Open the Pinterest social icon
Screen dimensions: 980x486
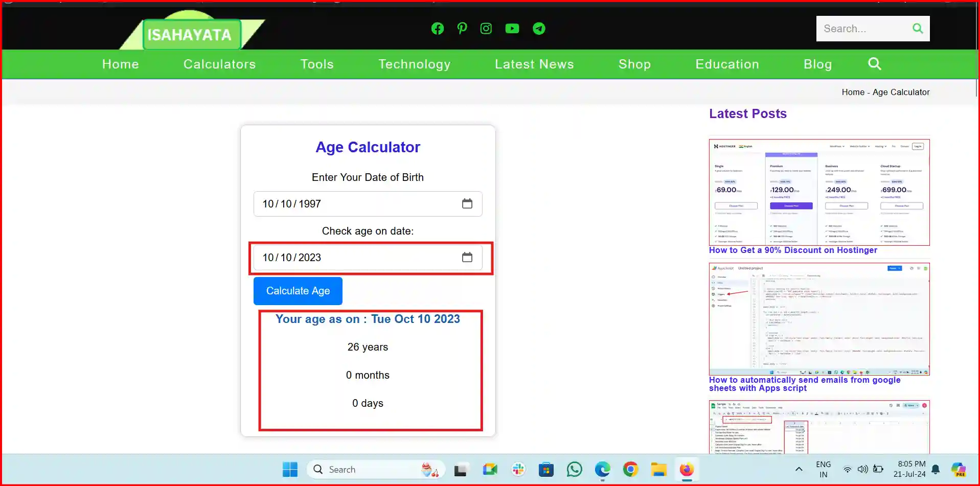462,29
